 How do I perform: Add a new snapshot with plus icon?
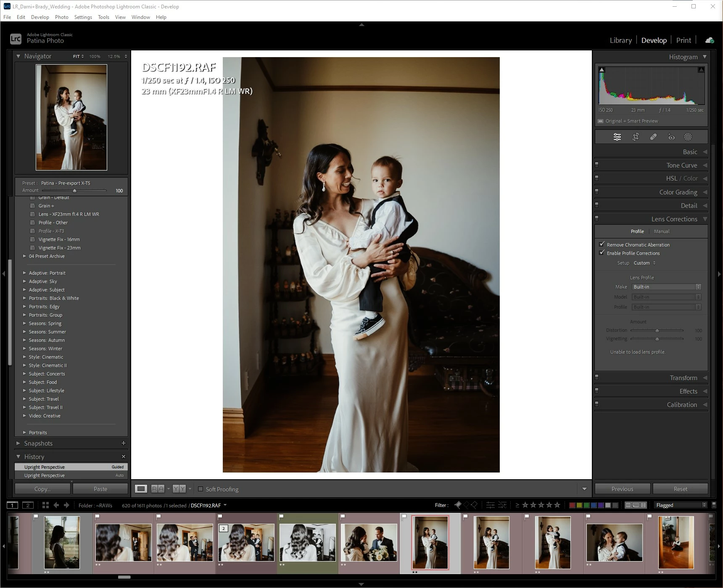pyautogui.click(x=124, y=443)
